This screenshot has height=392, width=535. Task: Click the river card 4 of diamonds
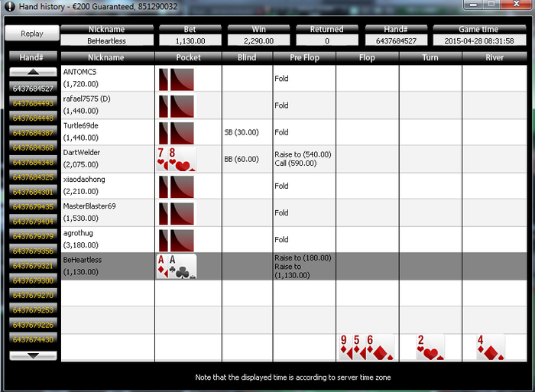pos(491,348)
